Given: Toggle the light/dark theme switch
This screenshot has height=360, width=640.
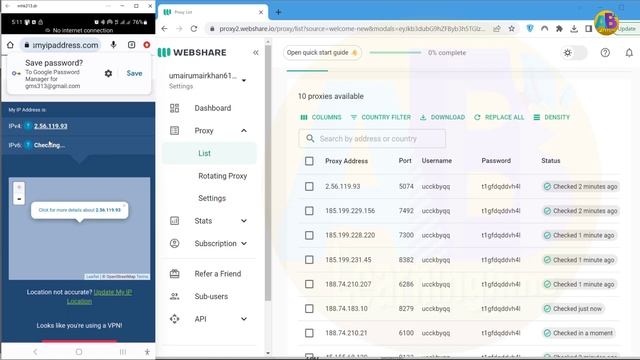Looking at the screenshot, I should (573, 53).
